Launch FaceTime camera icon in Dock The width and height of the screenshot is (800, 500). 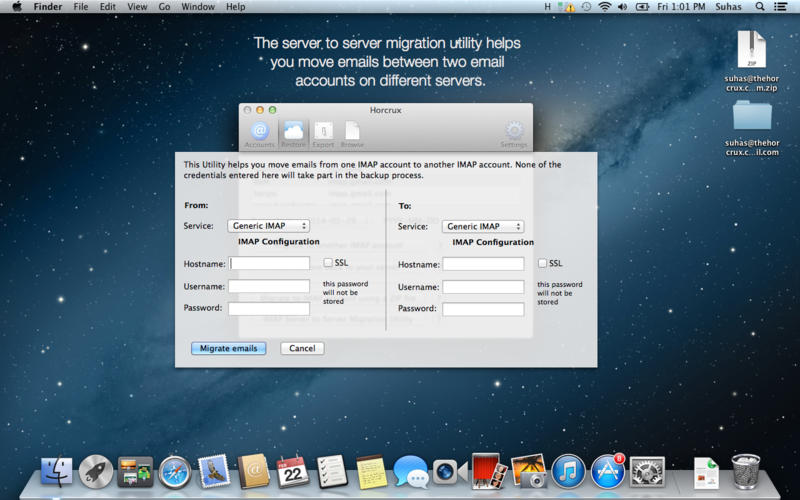pyautogui.click(x=449, y=472)
